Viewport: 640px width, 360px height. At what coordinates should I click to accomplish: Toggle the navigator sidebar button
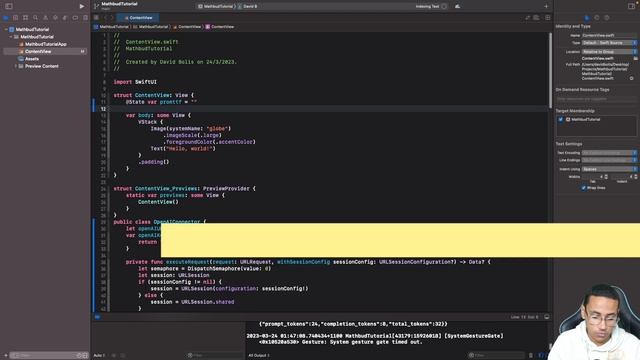click(x=9, y=6)
